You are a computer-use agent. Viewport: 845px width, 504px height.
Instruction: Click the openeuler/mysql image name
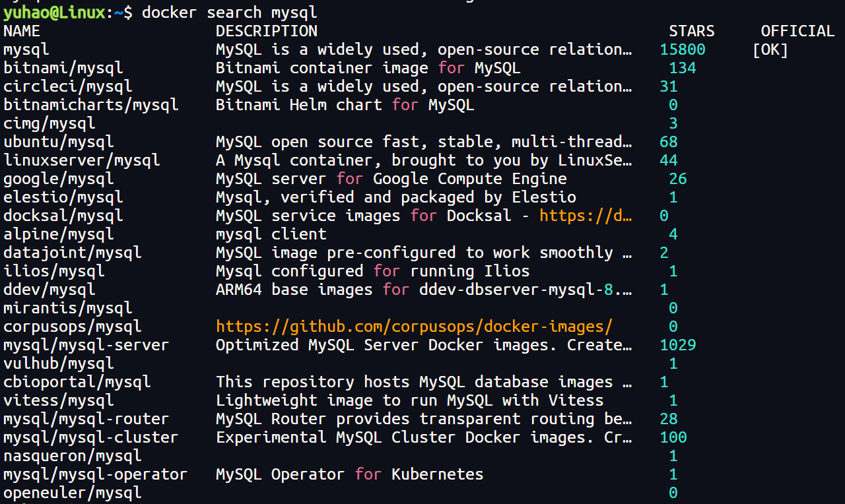pos(73,493)
